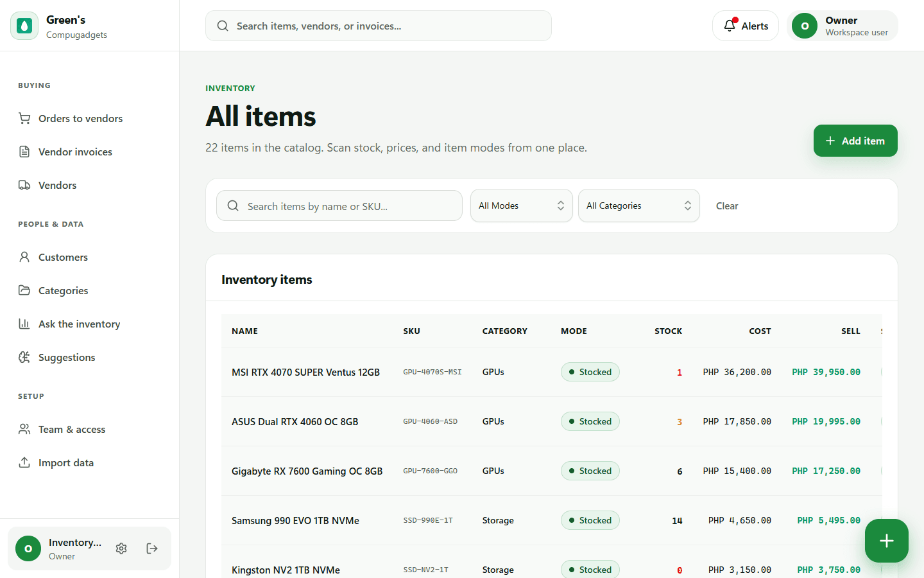Navigate to Ask the inventory
Viewport: 924px width, 578px height.
[x=90, y=324]
